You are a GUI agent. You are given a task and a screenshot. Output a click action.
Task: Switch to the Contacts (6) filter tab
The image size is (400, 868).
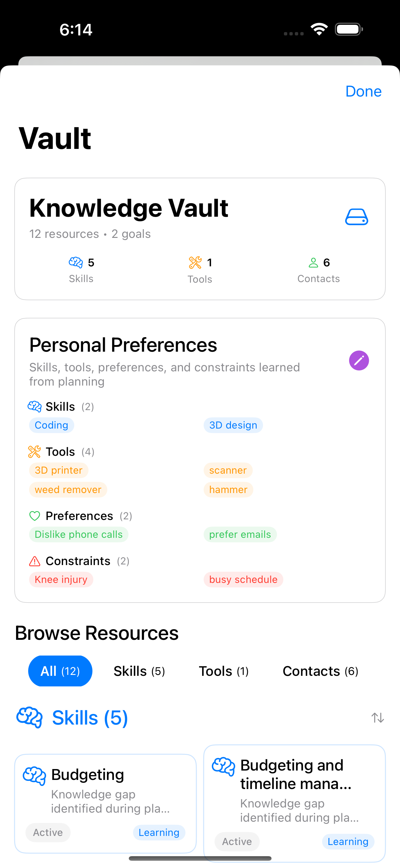point(320,671)
